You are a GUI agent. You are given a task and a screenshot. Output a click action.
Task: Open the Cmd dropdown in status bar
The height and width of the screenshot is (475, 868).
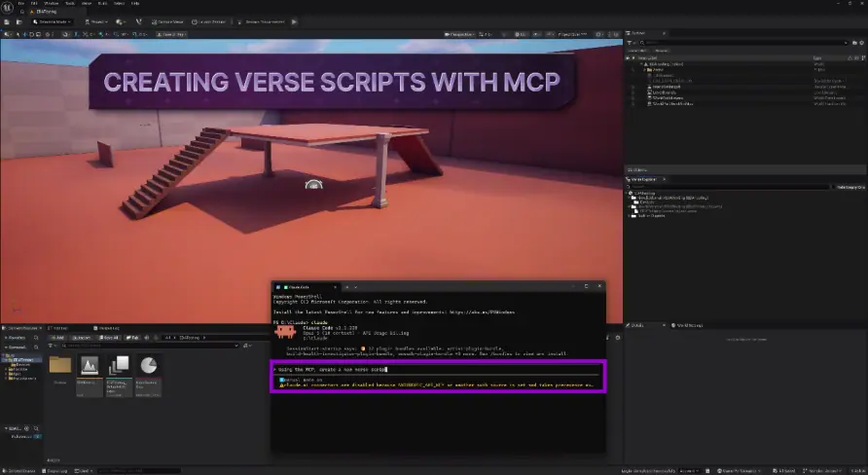tap(83, 470)
